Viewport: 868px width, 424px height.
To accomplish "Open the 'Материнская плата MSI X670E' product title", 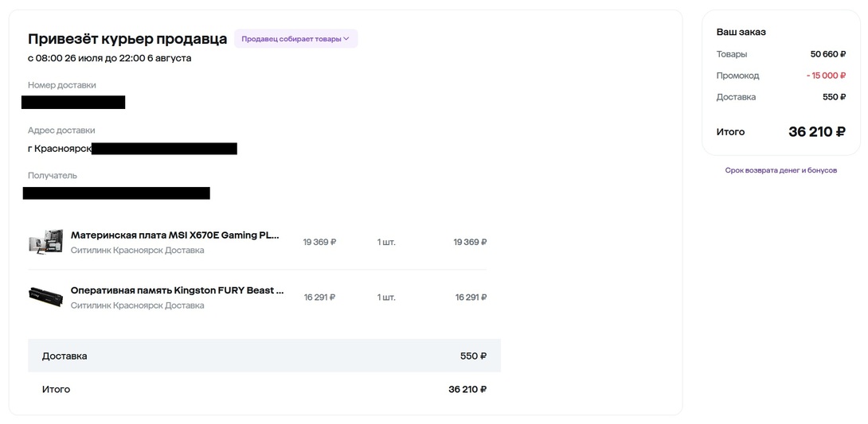I will tap(175, 235).
